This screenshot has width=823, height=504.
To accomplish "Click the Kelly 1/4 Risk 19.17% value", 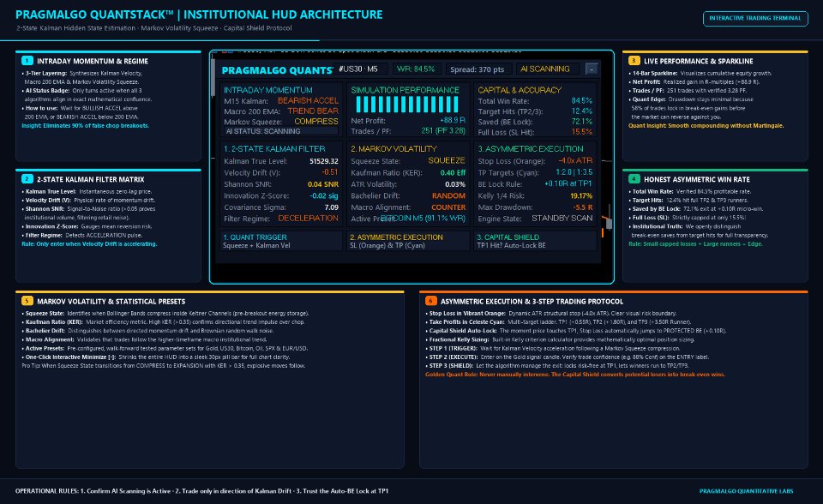I will pyautogui.click(x=581, y=195).
